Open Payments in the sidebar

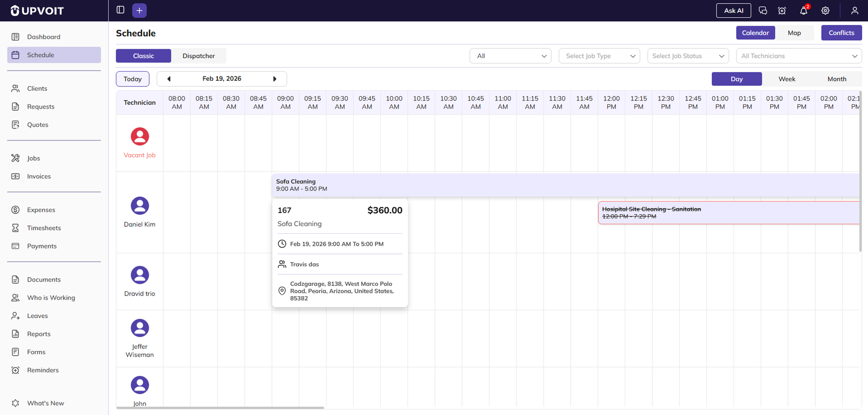(x=54, y=246)
